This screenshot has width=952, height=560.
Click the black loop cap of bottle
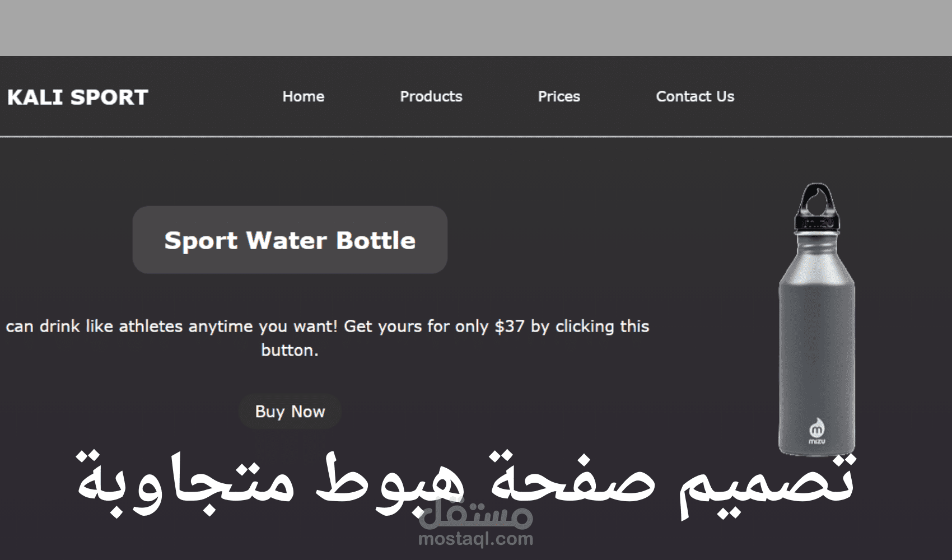coord(817,206)
